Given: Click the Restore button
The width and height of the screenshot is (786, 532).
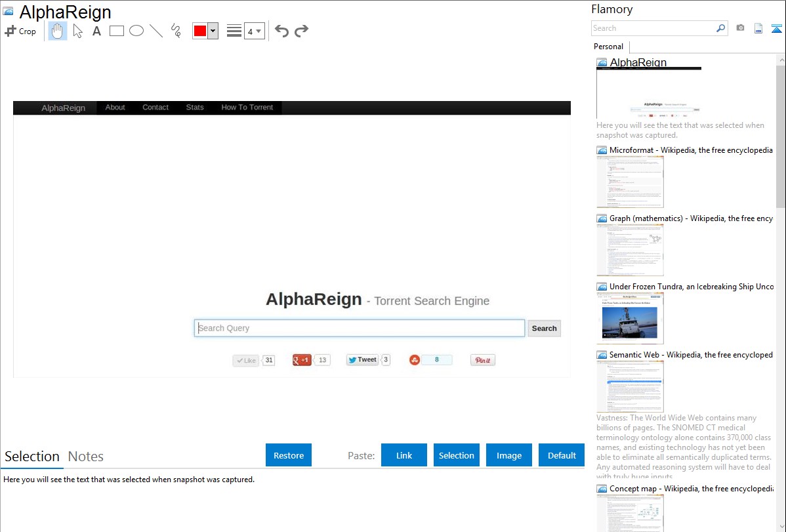Looking at the screenshot, I should pos(289,455).
